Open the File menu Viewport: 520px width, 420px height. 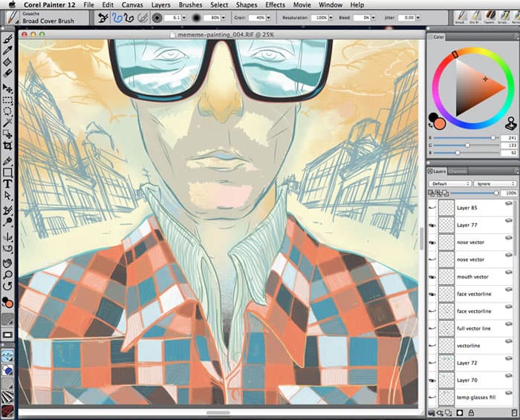(88, 4)
